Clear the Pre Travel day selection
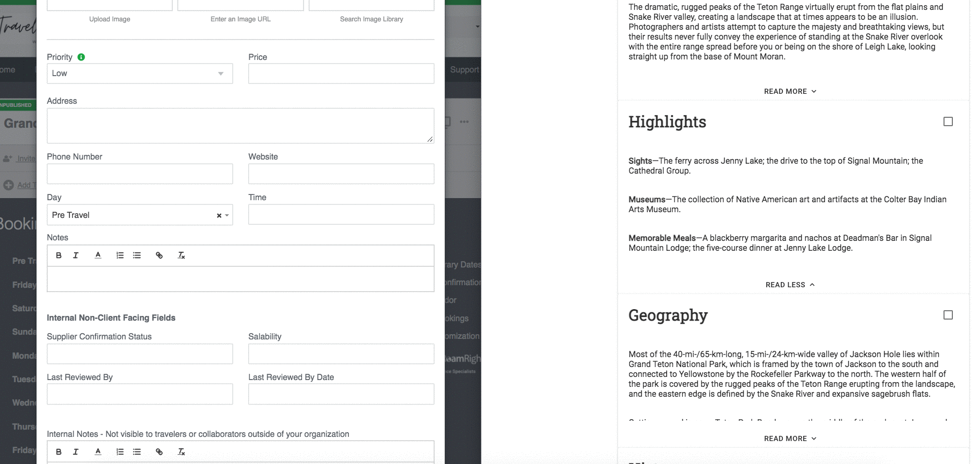980x464 pixels. pos(219,215)
